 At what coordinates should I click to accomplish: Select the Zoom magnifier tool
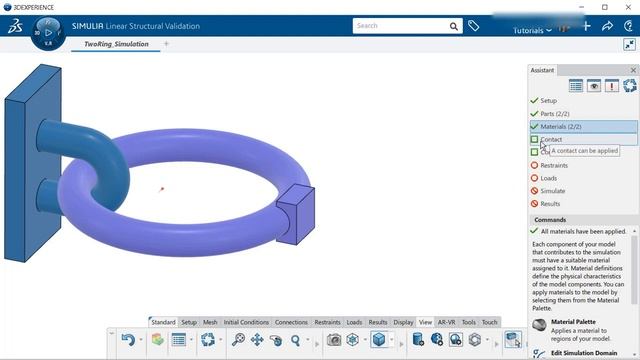click(x=295, y=340)
